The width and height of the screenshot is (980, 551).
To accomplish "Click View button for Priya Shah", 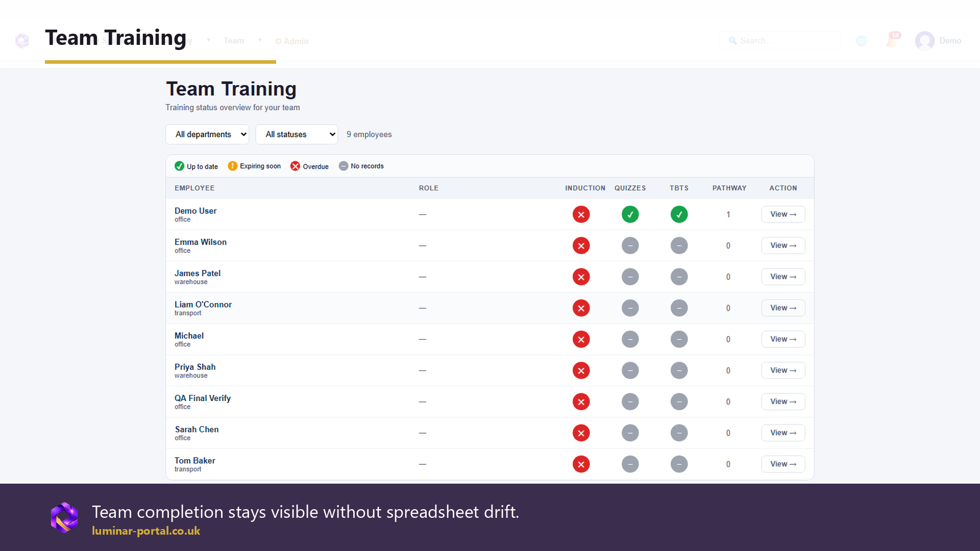I will tap(783, 370).
